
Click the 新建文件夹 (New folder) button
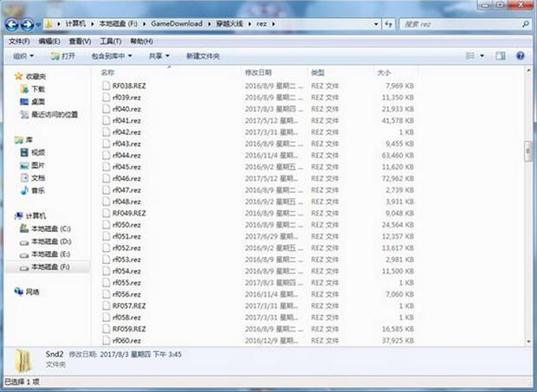click(203, 56)
